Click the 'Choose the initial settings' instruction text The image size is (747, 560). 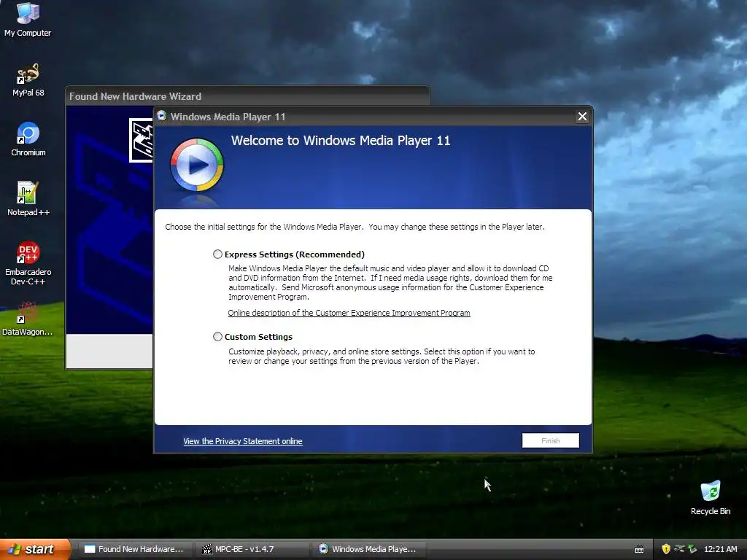click(355, 227)
